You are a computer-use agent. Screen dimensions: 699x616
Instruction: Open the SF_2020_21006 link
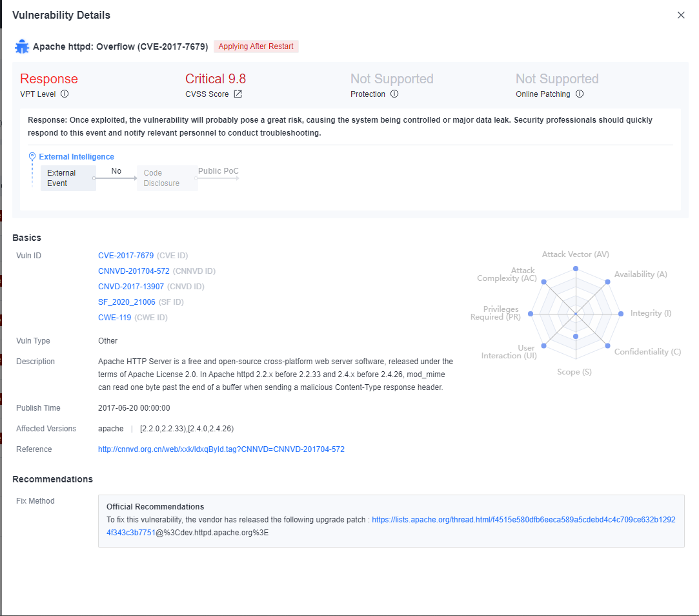coord(127,302)
